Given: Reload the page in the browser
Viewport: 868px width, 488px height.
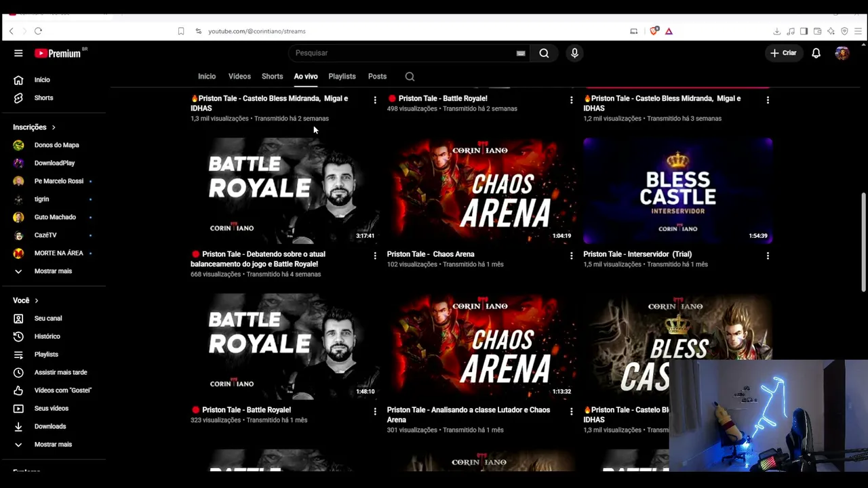Looking at the screenshot, I should 38,31.
